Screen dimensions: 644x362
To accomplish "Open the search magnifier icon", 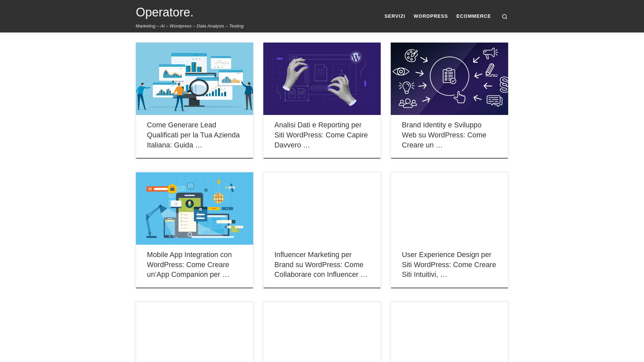I will [x=504, y=17].
